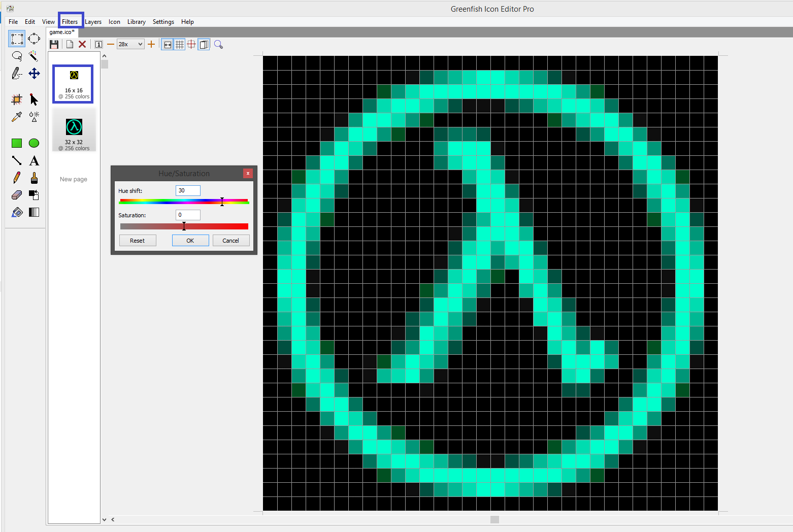This screenshot has width=793, height=532.
Task: Choose the green ellipse shape tool
Action: click(x=34, y=143)
